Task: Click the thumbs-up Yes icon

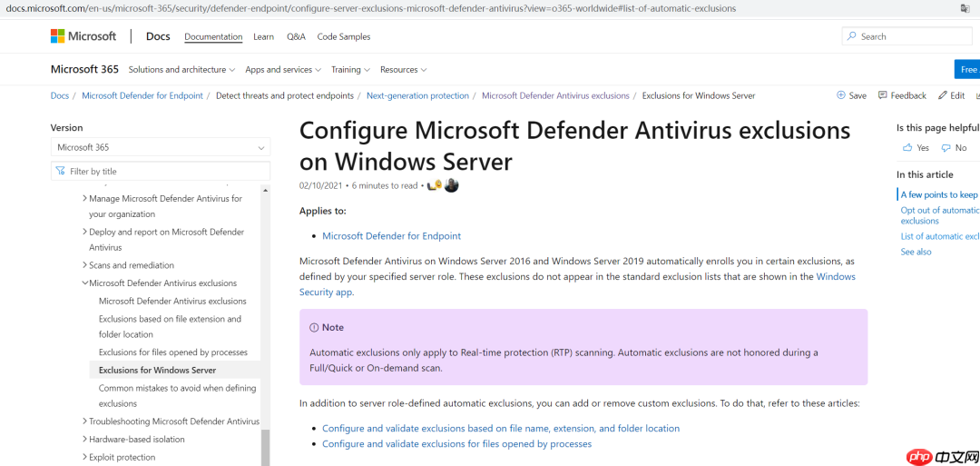Action: tap(907, 148)
